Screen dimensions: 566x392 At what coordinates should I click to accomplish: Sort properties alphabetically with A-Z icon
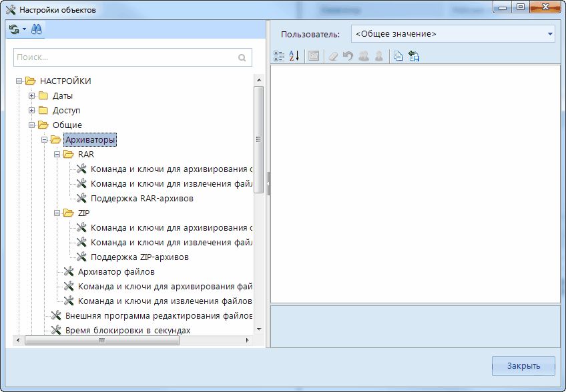[294, 57]
